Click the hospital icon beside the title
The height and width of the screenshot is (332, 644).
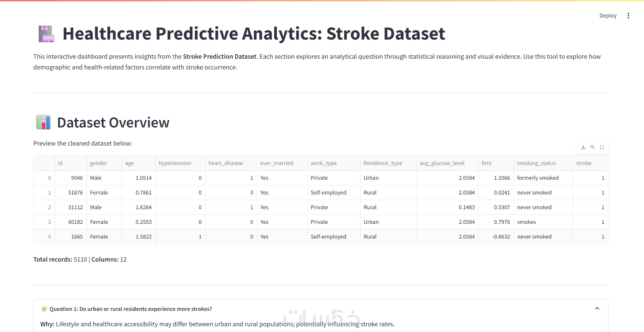pyautogui.click(x=46, y=34)
